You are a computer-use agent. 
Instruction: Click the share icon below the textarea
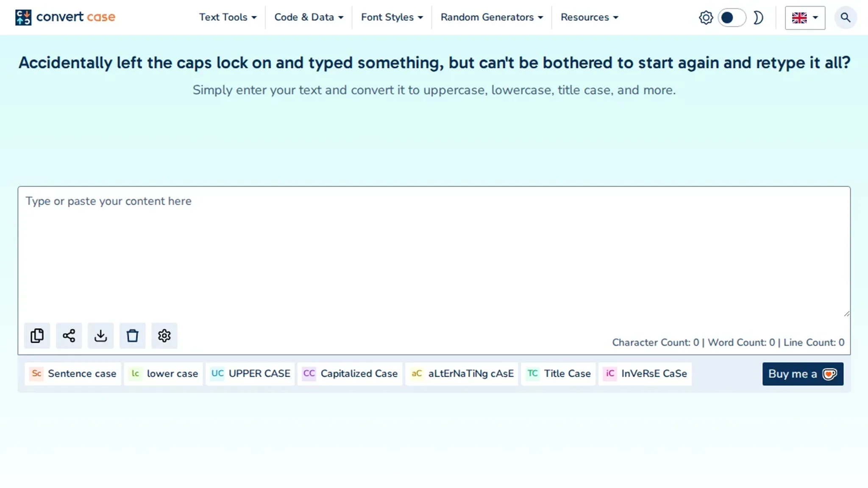click(69, 335)
